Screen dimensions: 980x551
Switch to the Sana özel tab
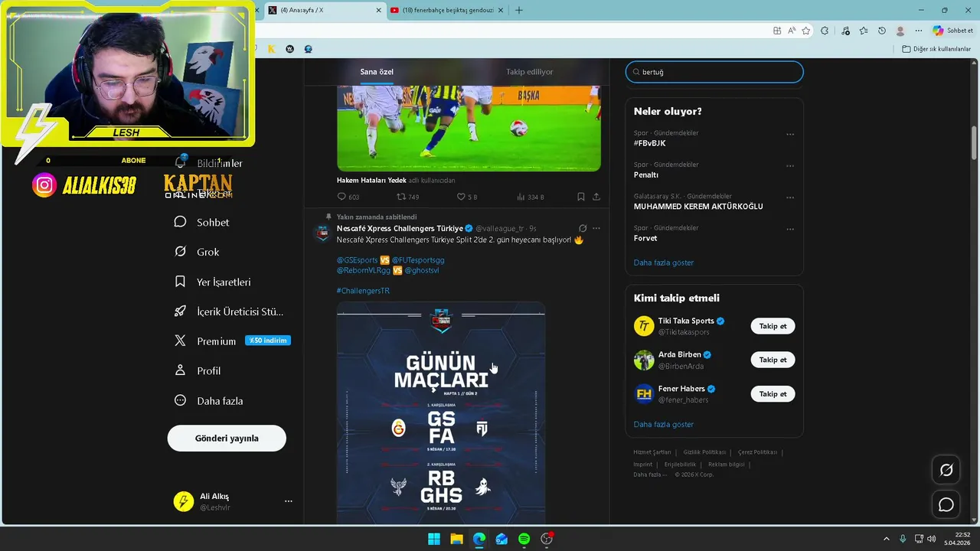(x=377, y=72)
